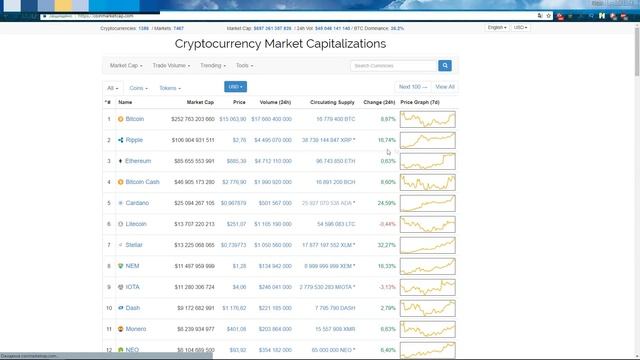Click the page vertical scrollbar thumb
The width and height of the screenshot is (640, 360).
pos(637,51)
